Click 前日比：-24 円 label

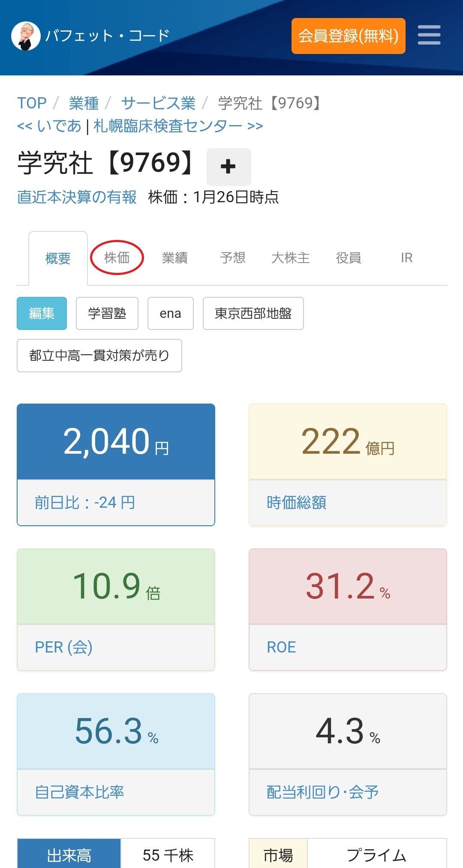pyautogui.click(x=85, y=503)
